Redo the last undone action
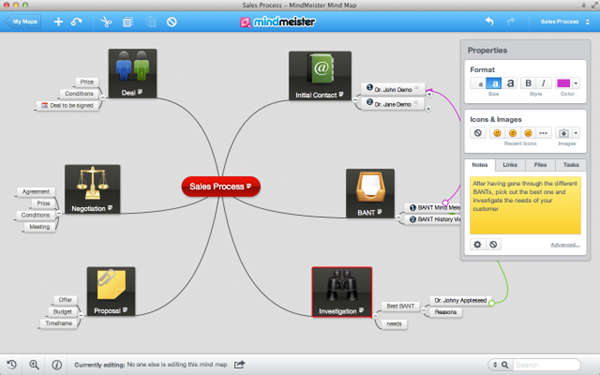600x375 pixels. click(x=511, y=22)
